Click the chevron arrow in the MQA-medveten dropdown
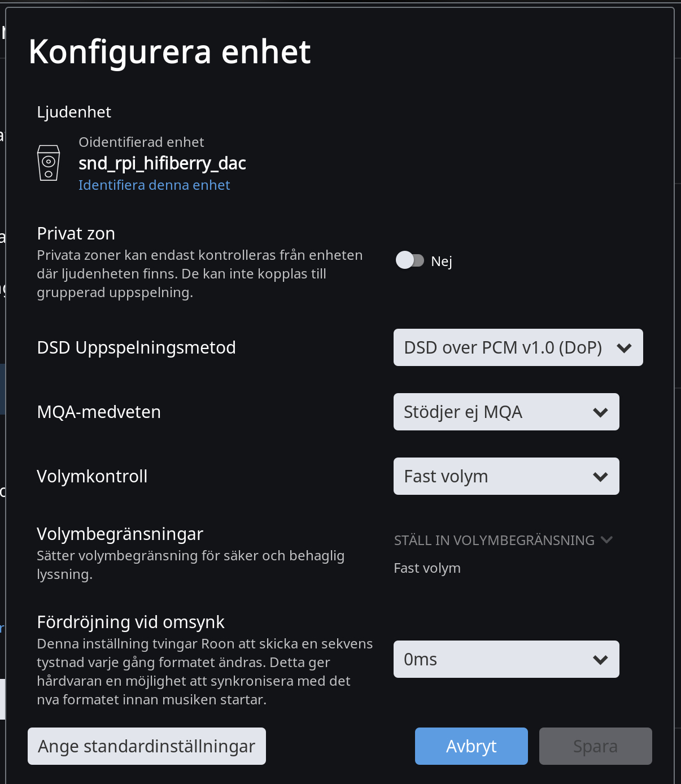This screenshot has height=784, width=681. 600,412
